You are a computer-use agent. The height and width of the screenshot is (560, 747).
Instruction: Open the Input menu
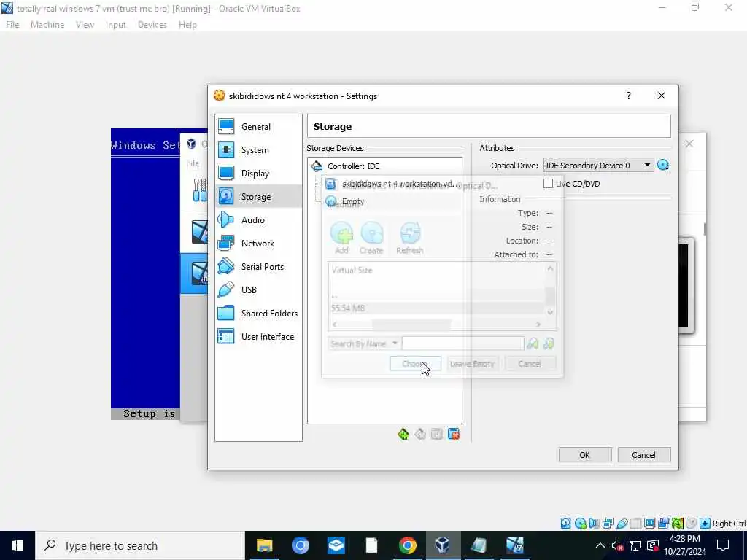pyautogui.click(x=116, y=25)
